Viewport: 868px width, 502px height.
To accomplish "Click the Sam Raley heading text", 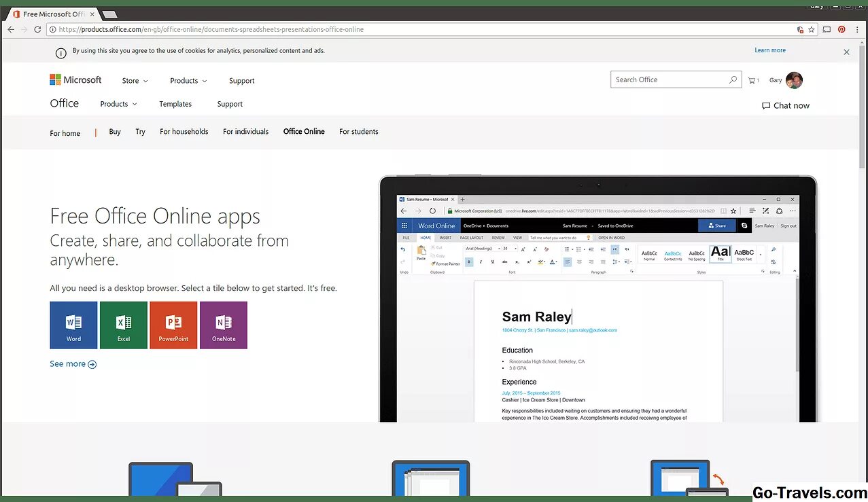I will [x=536, y=317].
